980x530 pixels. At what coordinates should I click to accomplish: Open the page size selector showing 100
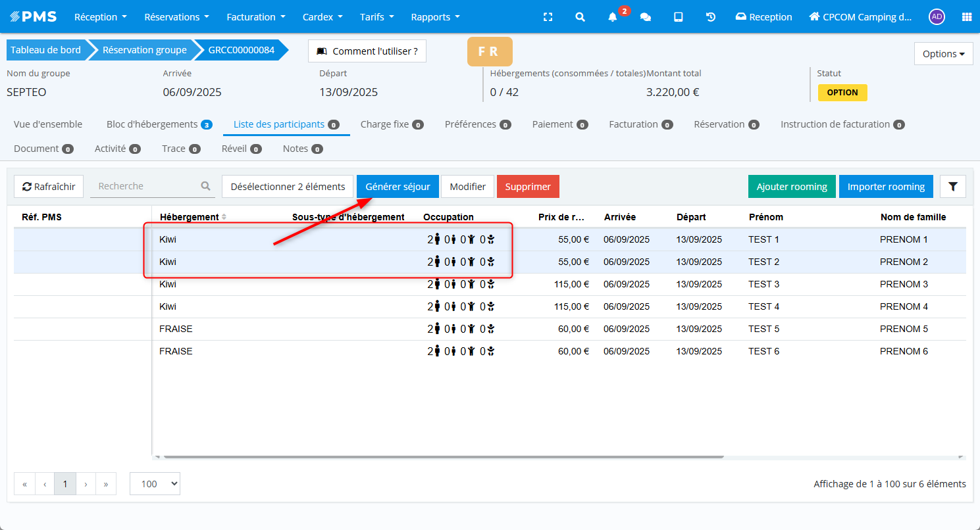[x=155, y=484]
